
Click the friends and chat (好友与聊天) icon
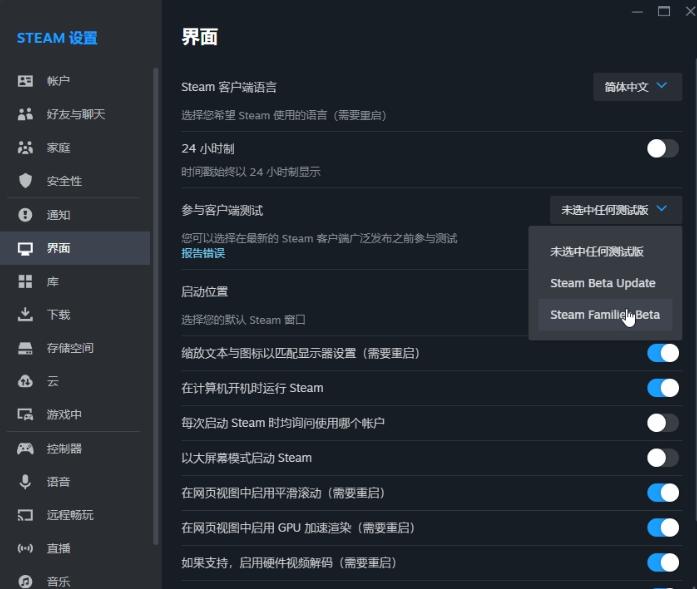(x=25, y=114)
